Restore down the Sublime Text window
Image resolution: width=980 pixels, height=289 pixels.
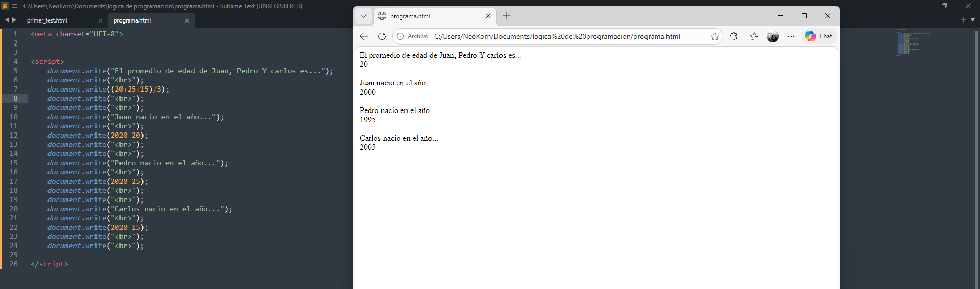[x=944, y=6]
